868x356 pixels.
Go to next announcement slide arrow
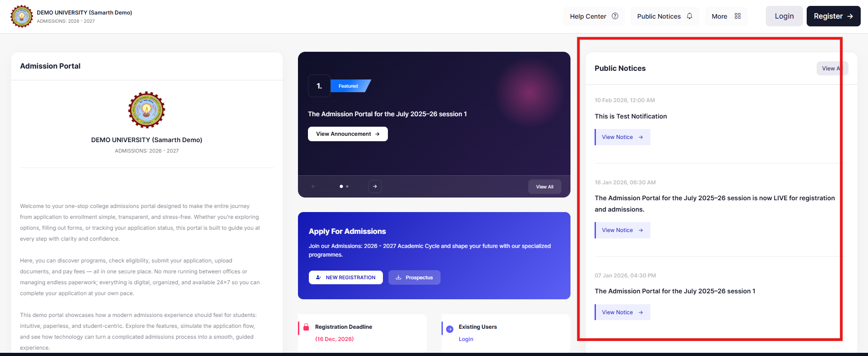(375, 187)
